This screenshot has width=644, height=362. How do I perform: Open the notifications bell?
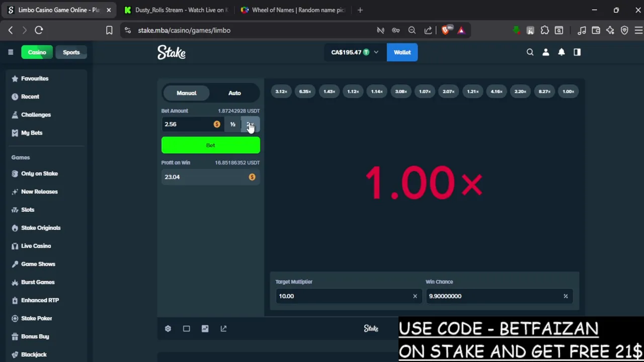(561, 52)
